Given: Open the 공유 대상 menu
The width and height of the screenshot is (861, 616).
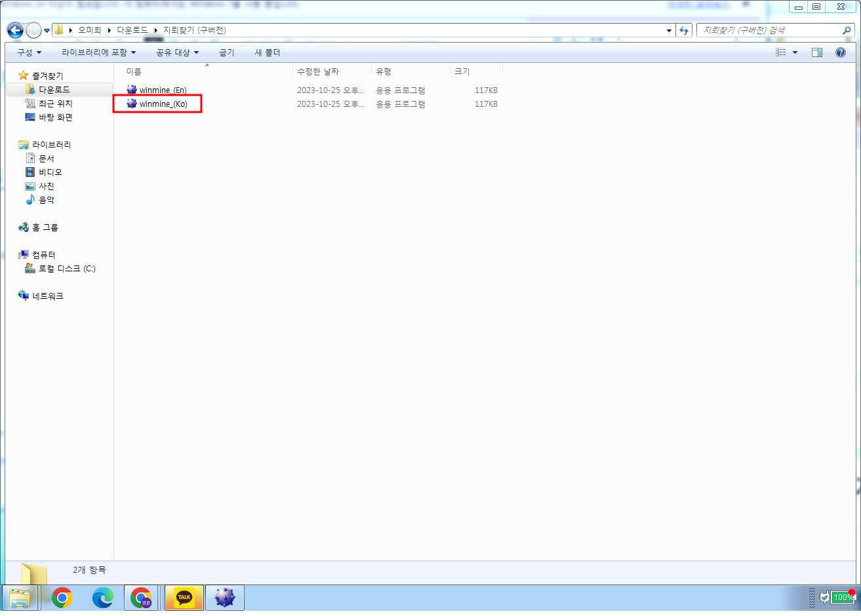Looking at the screenshot, I should point(177,52).
